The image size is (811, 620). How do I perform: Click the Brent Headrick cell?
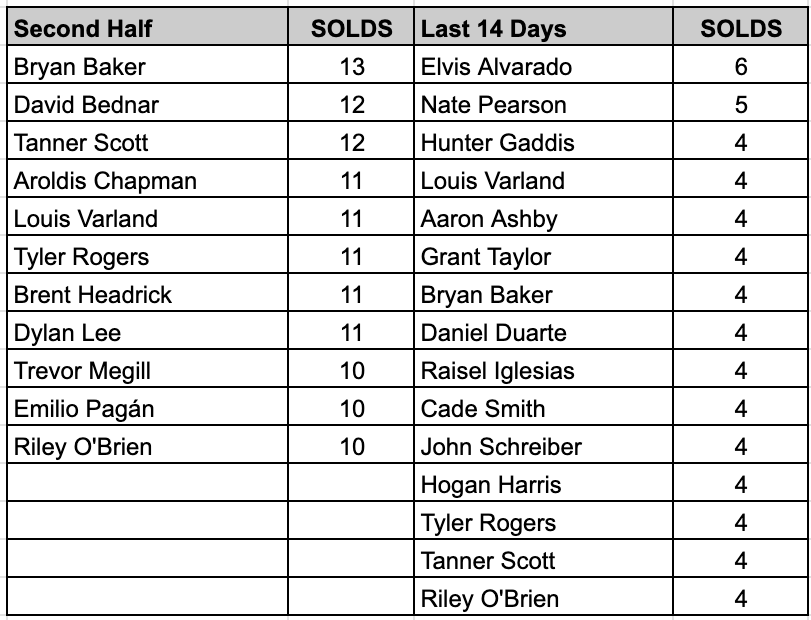point(147,293)
